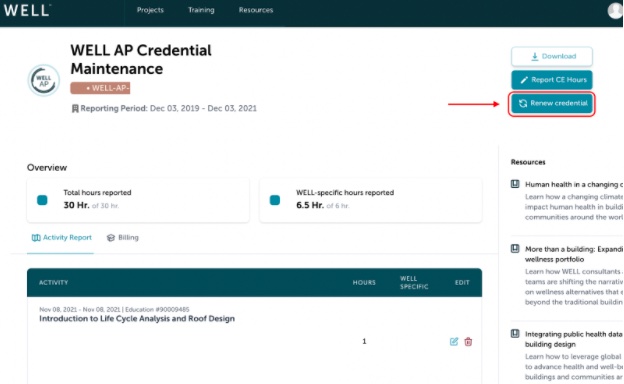
Task: Click the WELL-specific hours teal indicator
Action: pyautogui.click(x=275, y=200)
